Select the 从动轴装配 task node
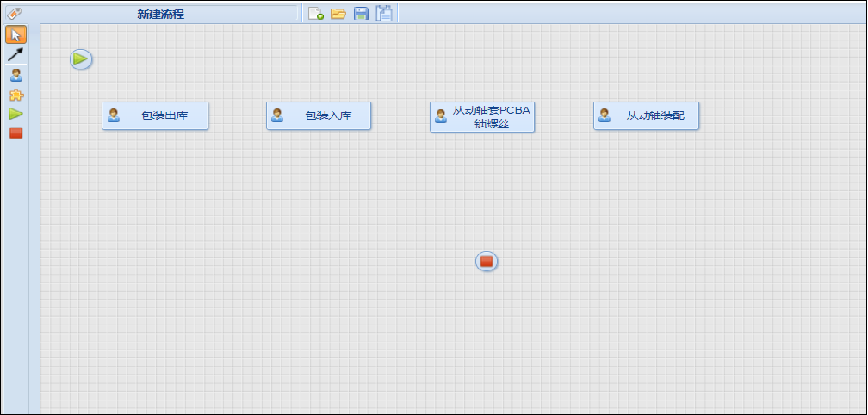The image size is (868, 415). click(x=655, y=115)
